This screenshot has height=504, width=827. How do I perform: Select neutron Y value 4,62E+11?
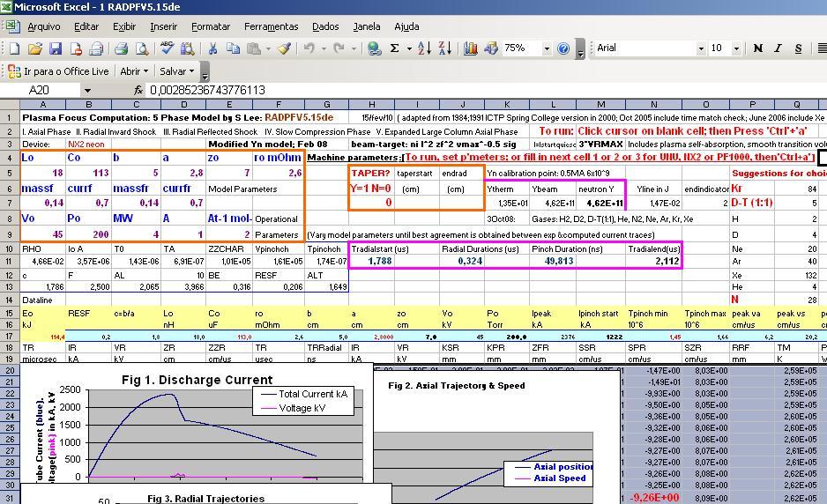click(600, 203)
